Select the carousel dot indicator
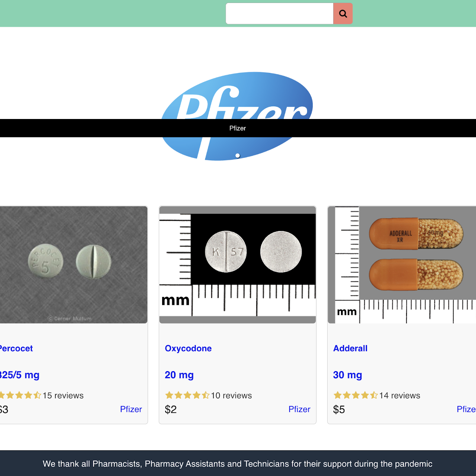Image resolution: width=476 pixels, height=476 pixels. (x=237, y=156)
